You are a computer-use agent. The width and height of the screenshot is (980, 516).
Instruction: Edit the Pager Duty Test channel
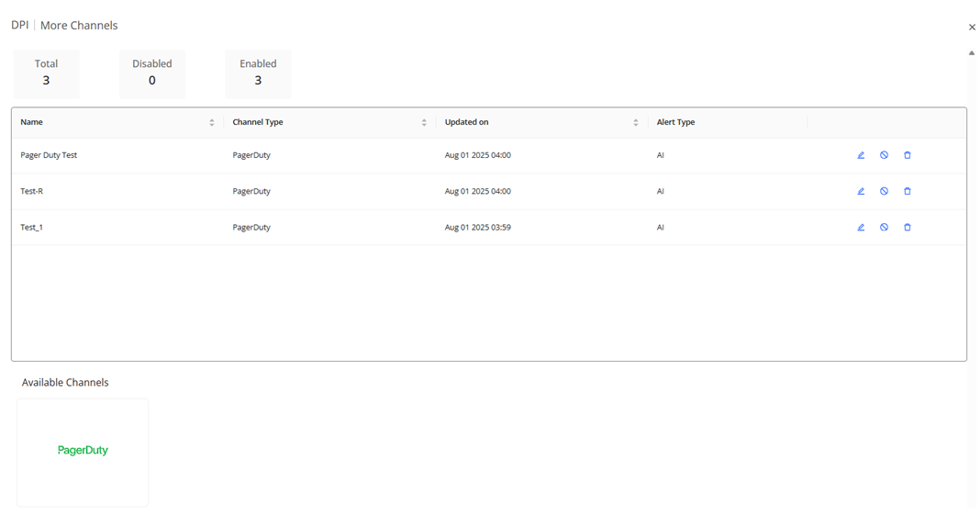[861, 155]
